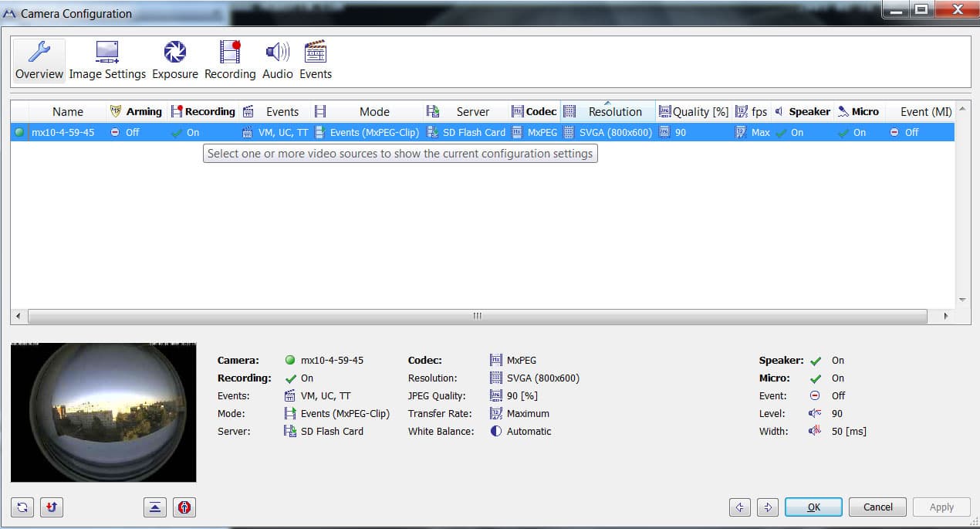Screen dimensions: 980x529
Task: Open the Exposure settings tab
Action: (x=175, y=61)
